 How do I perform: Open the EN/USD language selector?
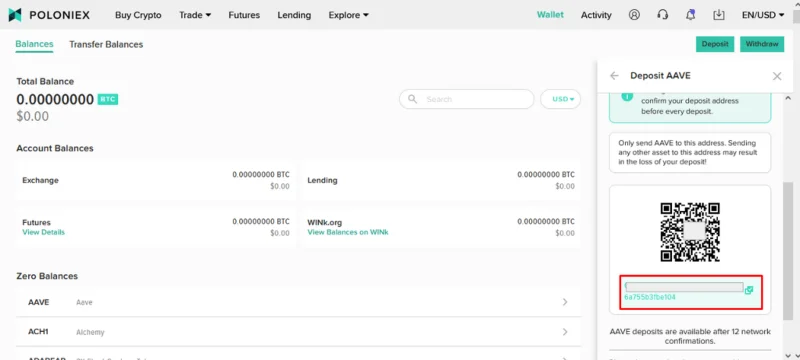(x=763, y=15)
